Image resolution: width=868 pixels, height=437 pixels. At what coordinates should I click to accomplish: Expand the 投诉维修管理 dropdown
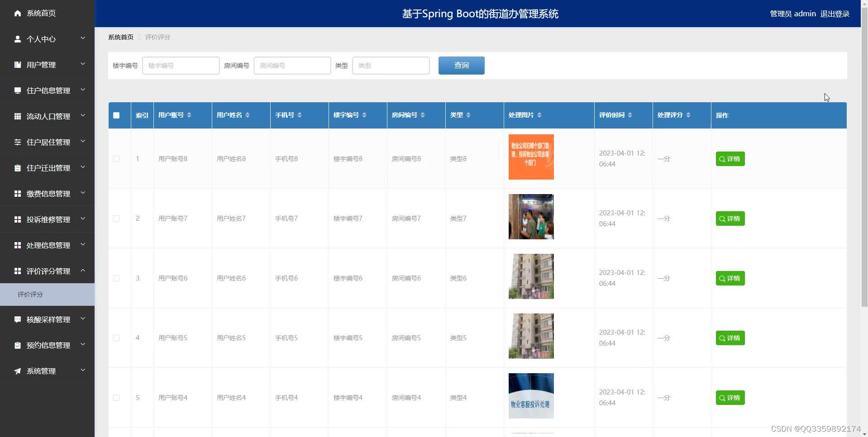[83, 218]
